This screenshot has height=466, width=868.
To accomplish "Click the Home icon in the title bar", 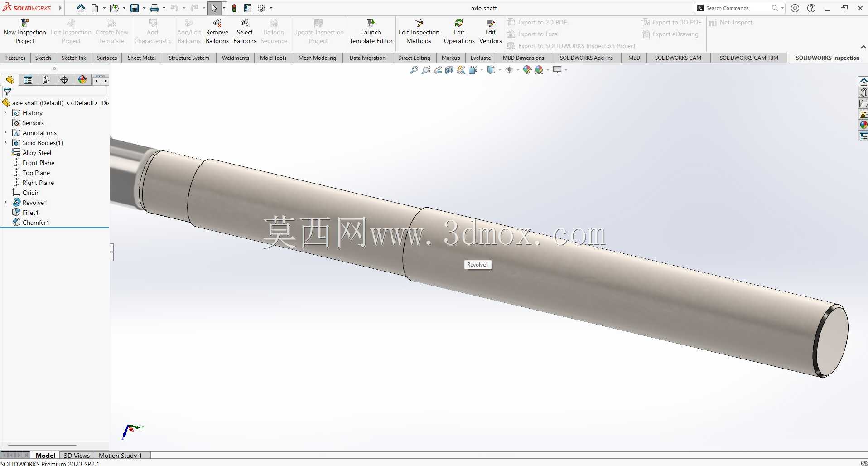I will coord(81,8).
